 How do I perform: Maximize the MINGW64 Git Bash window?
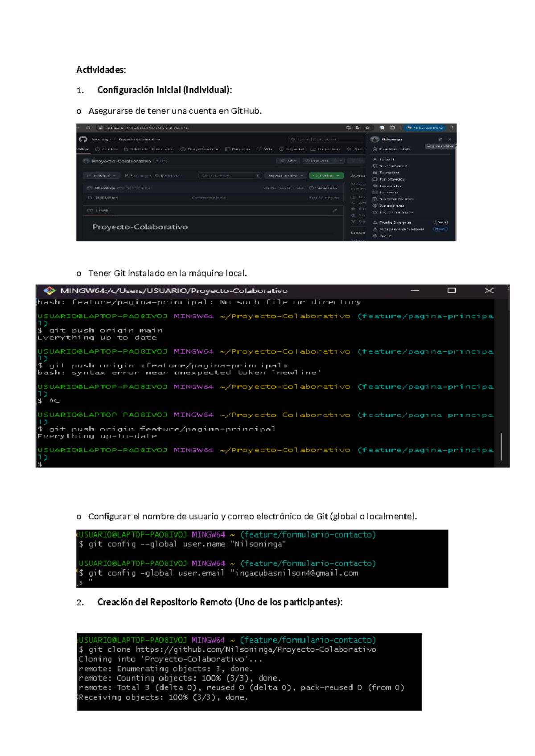452,291
